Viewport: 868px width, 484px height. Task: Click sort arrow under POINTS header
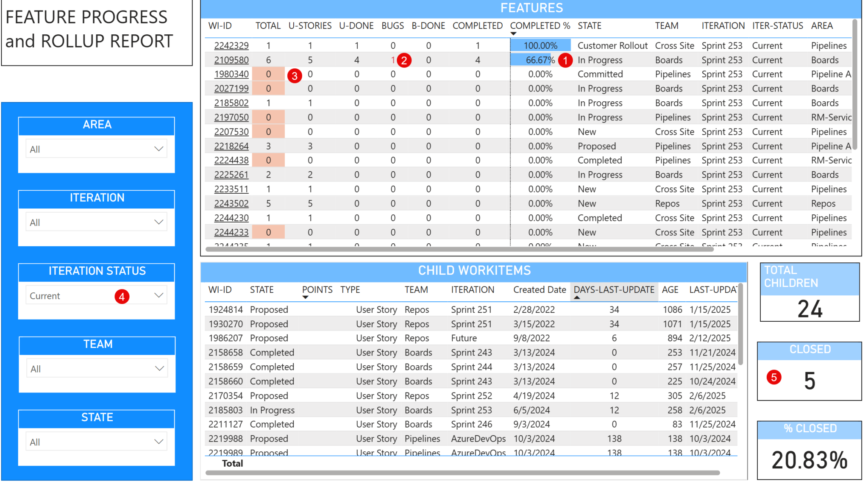tap(305, 298)
